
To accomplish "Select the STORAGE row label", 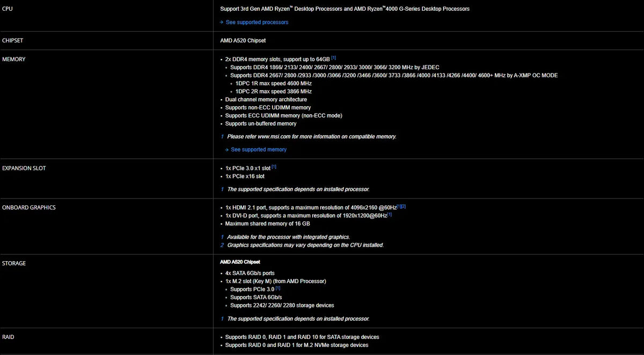I will point(14,263).
